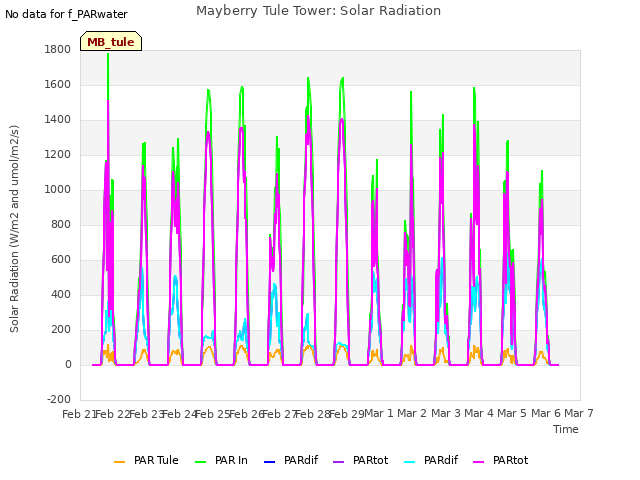This screenshot has height=480, width=640.
Task: Click the 600 y-axis tick label
Action: (x=61, y=260)
